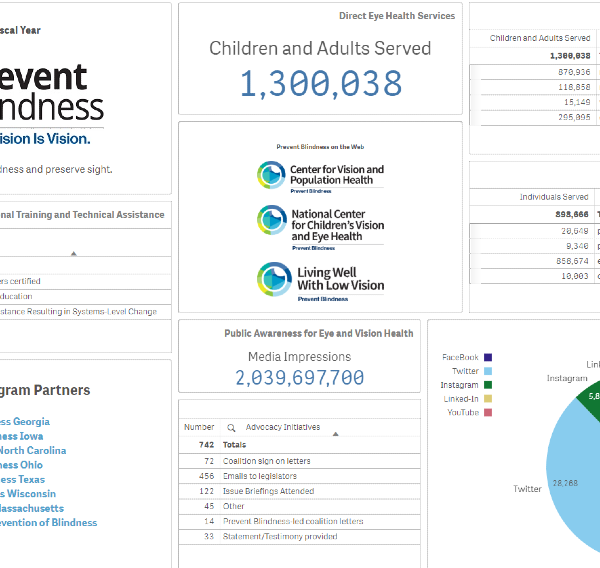Sort by the Advocacy Initiatives arrow
This screenshot has width=600, height=568.
[x=336, y=434]
